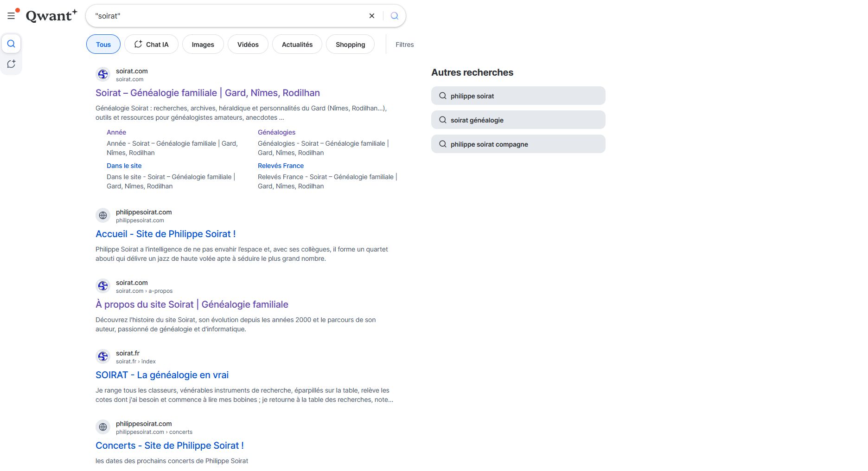Click the magnifier icon in 'philippe soirat' suggestion
Image resolution: width=868 pixels, height=471 pixels.
443,96
